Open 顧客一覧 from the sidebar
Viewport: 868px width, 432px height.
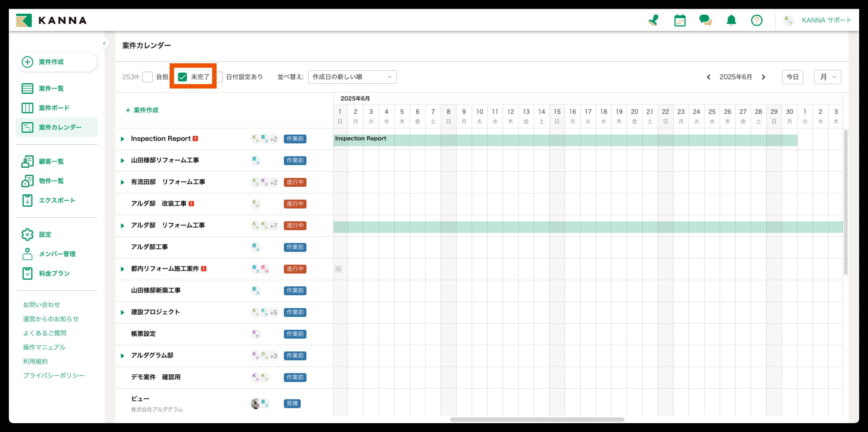click(x=51, y=161)
